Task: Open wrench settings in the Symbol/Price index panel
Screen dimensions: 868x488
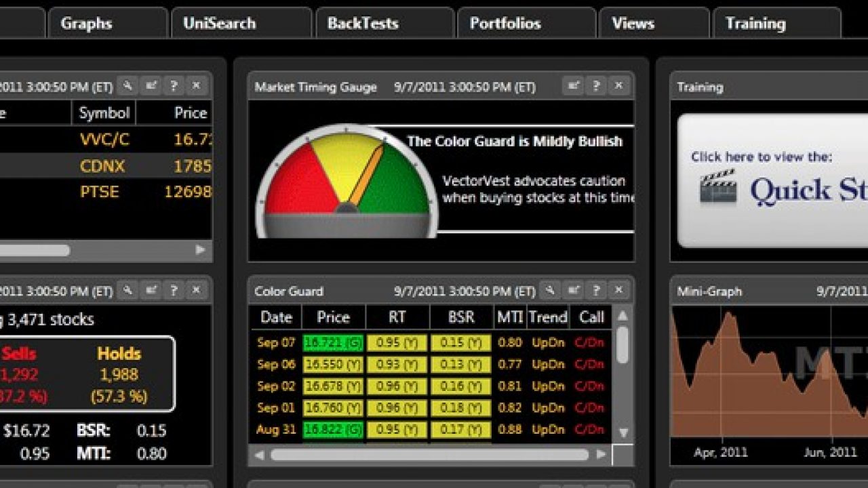Action: pos(127,85)
